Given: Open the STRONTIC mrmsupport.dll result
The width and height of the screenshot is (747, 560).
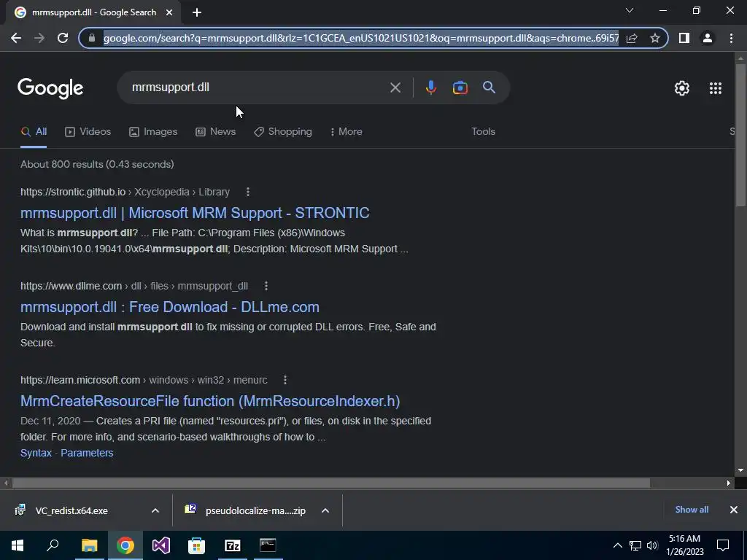Looking at the screenshot, I should tap(195, 213).
